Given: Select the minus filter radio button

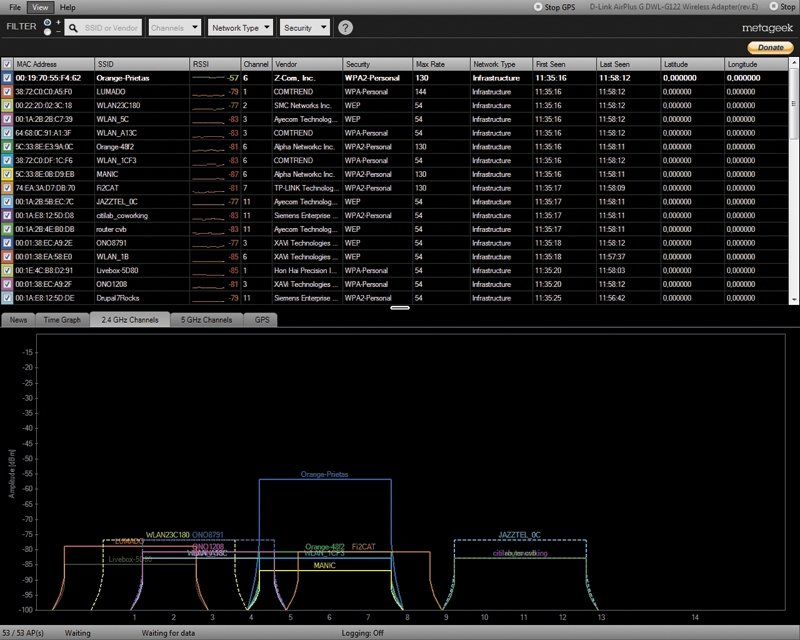Looking at the screenshot, I should 47,32.
